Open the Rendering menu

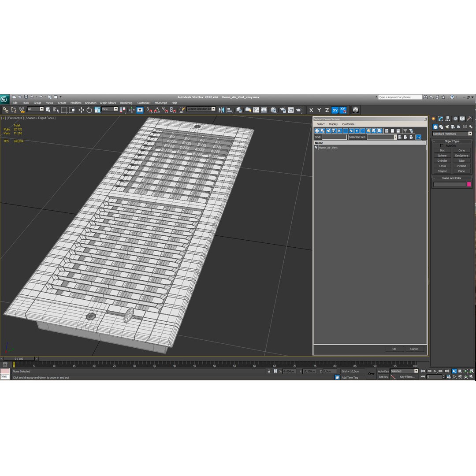(126, 103)
